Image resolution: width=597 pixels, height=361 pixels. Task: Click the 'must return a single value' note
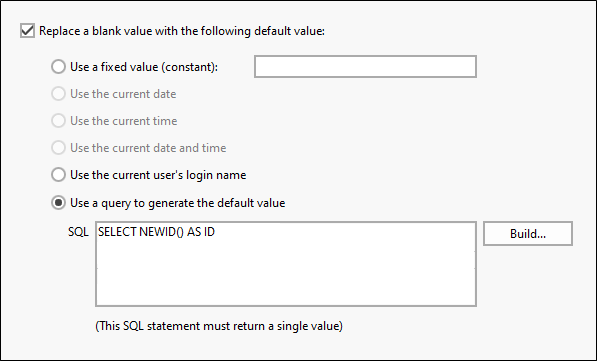219,326
